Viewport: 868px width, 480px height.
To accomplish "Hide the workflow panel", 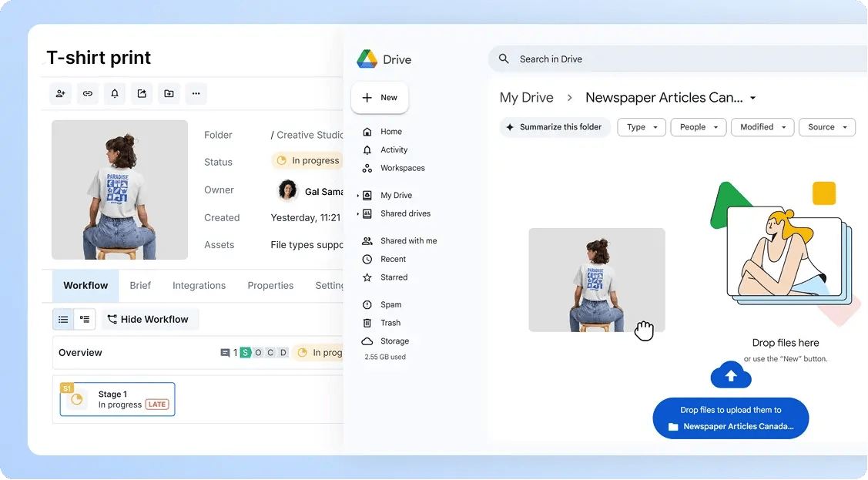I will (x=149, y=318).
